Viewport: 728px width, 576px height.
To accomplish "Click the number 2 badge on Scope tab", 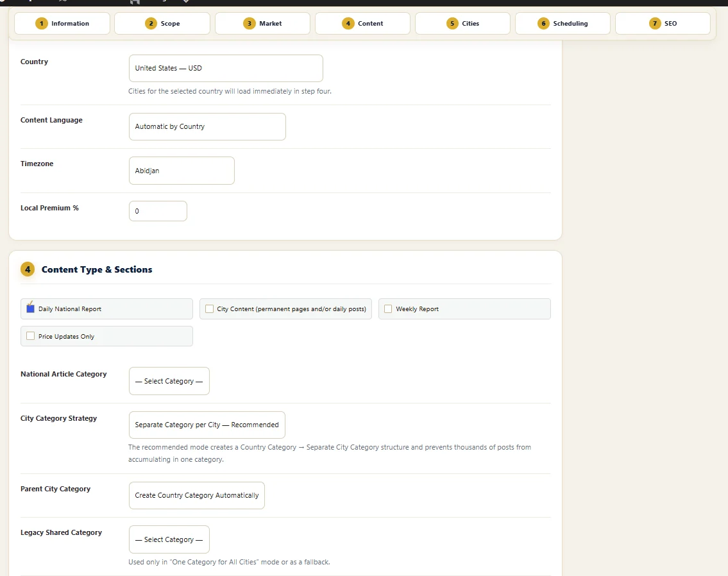I will pos(151,23).
